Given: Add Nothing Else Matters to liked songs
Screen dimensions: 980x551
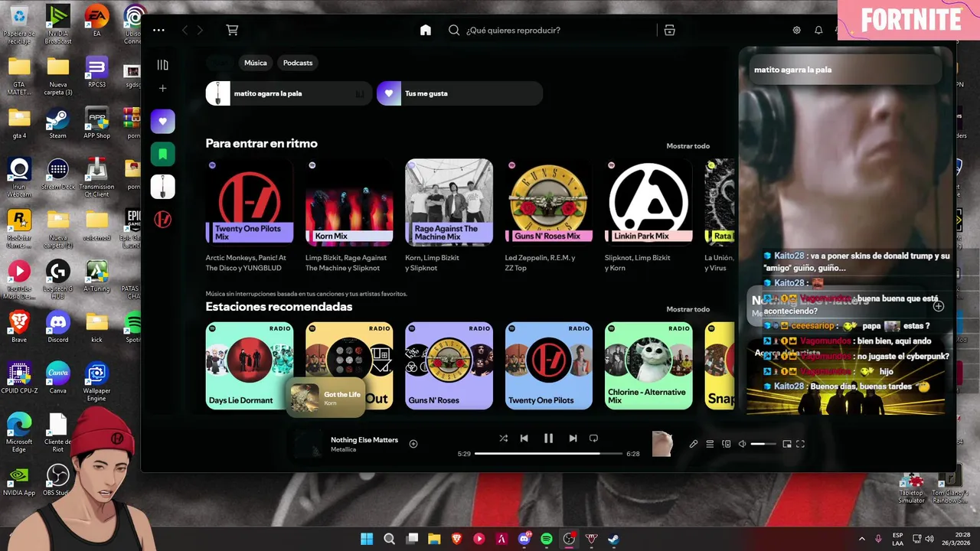Looking at the screenshot, I should coord(413,444).
